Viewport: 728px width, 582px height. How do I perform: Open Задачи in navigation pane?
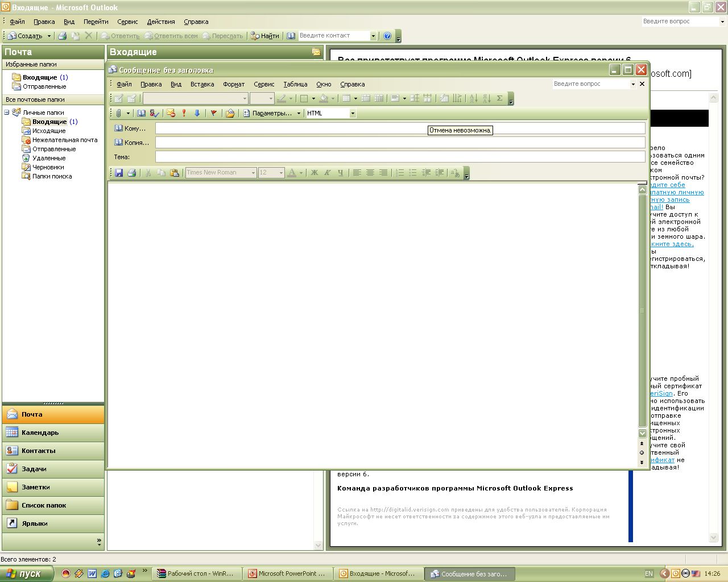(53, 469)
